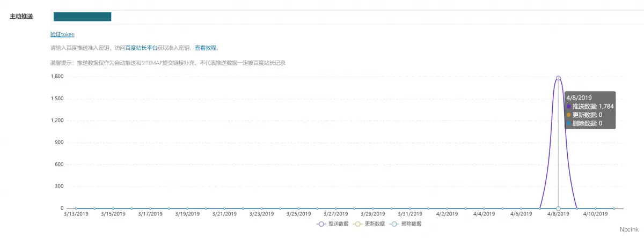Click the 3/13/2019 data point on axis

coord(76,209)
